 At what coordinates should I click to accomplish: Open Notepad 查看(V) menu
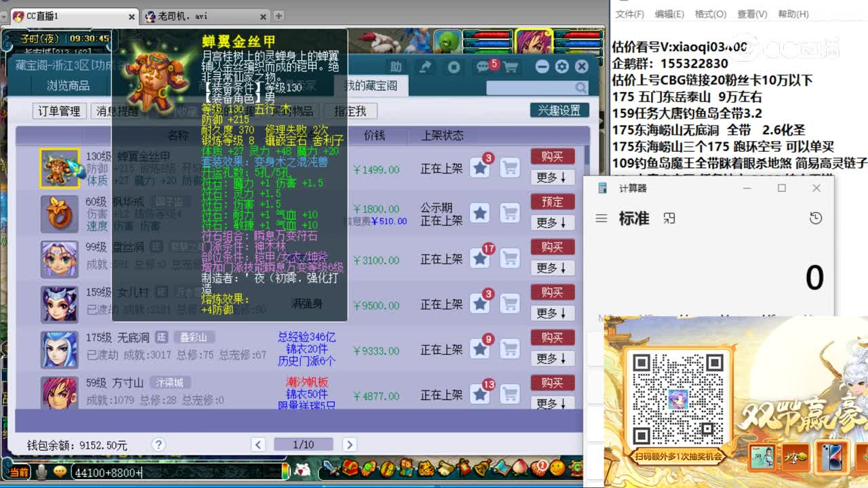[x=752, y=14]
